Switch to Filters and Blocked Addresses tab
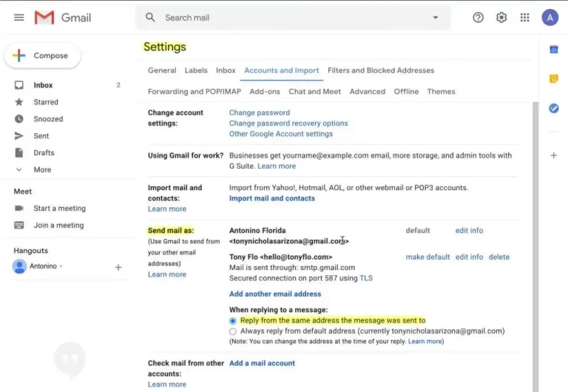The image size is (568, 392). pos(380,70)
